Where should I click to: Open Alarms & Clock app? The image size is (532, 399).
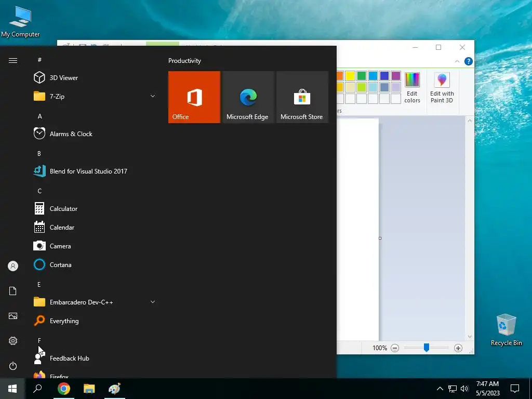click(x=95, y=134)
